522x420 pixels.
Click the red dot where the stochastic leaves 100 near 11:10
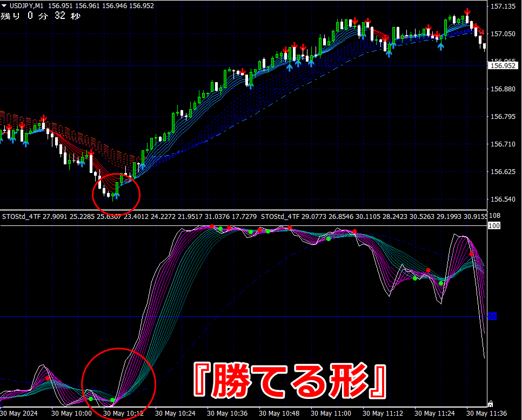click(x=354, y=231)
